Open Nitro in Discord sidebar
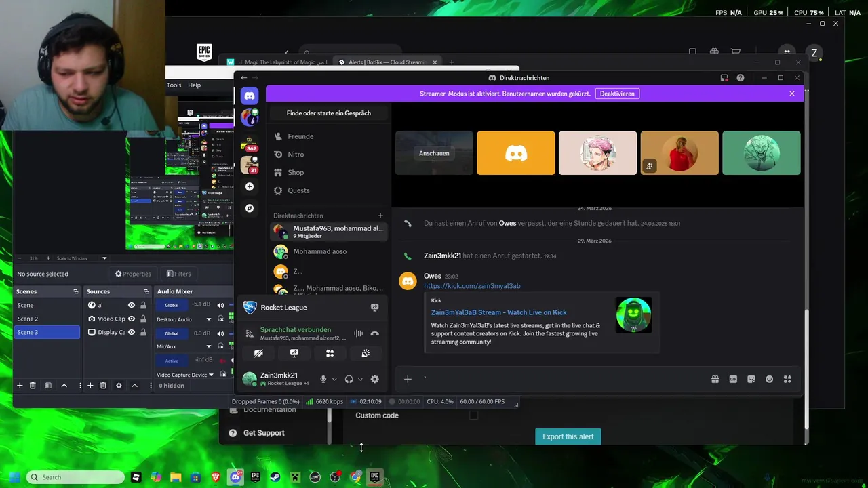Viewport: 868px width, 488px height. [x=328, y=155]
